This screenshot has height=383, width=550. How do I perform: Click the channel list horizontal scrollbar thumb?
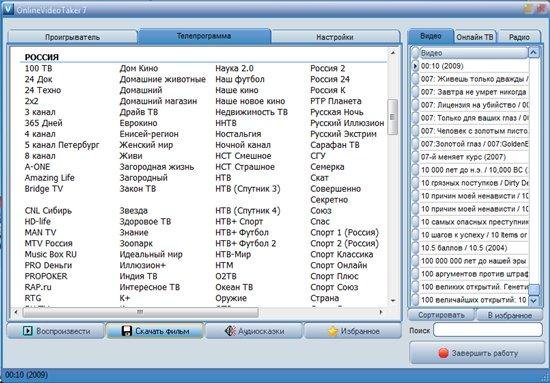pyautogui.click(x=140, y=312)
